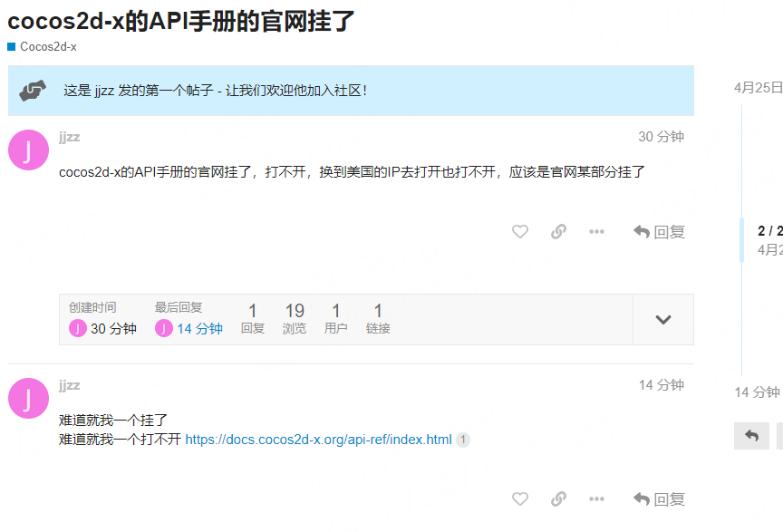Viewport: 783px width, 532px height.
Task: Click creator avatar in 创建时间 summary
Action: pos(77,329)
